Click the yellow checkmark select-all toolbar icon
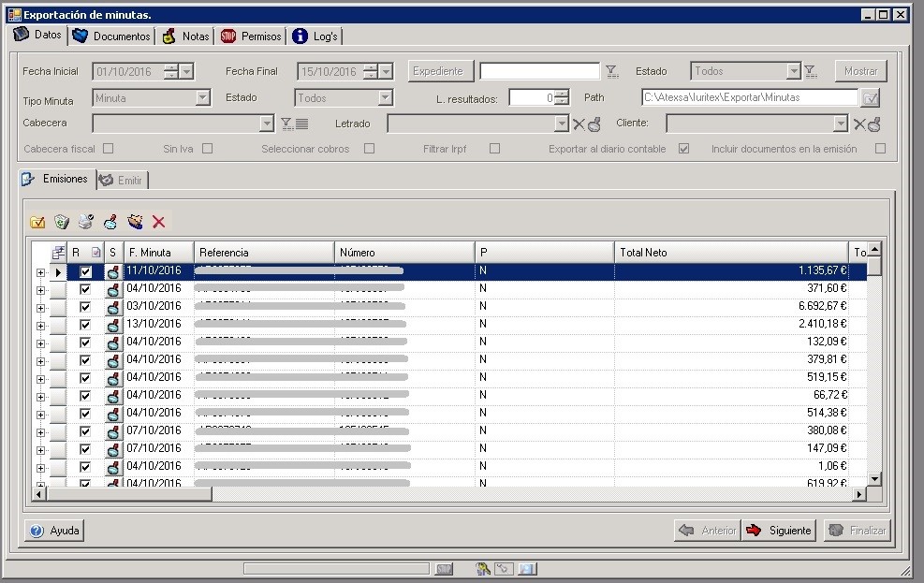This screenshot has width=924, height=583. tap(37, 222)
